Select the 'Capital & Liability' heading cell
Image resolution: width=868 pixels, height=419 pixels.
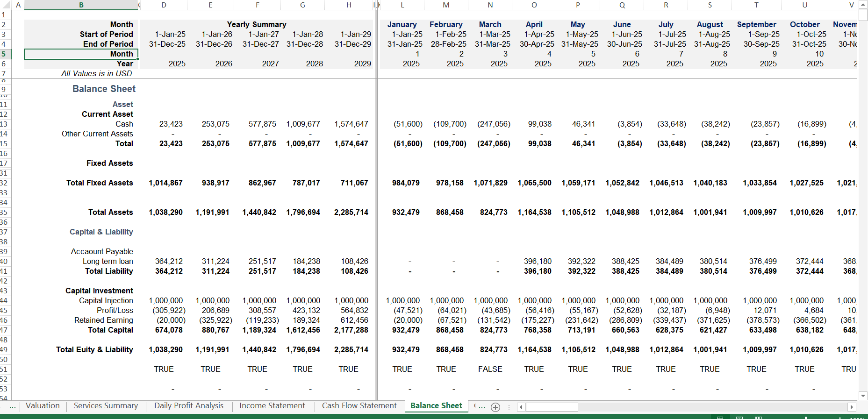[101, 232]
